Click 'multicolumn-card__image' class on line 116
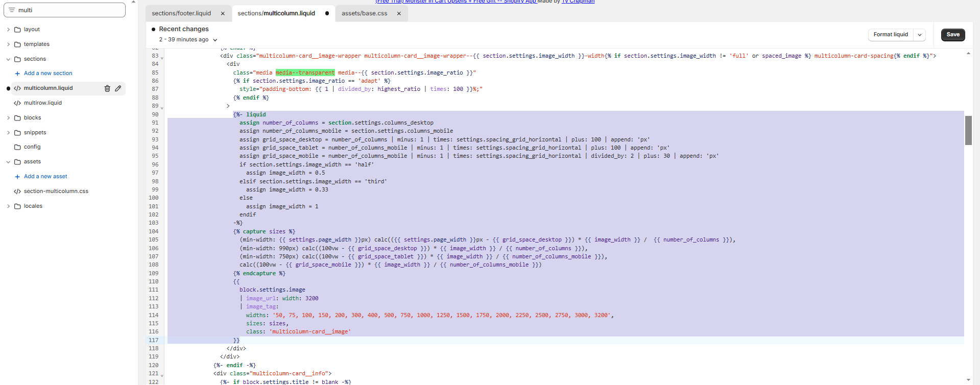 (x=310, y=331)
